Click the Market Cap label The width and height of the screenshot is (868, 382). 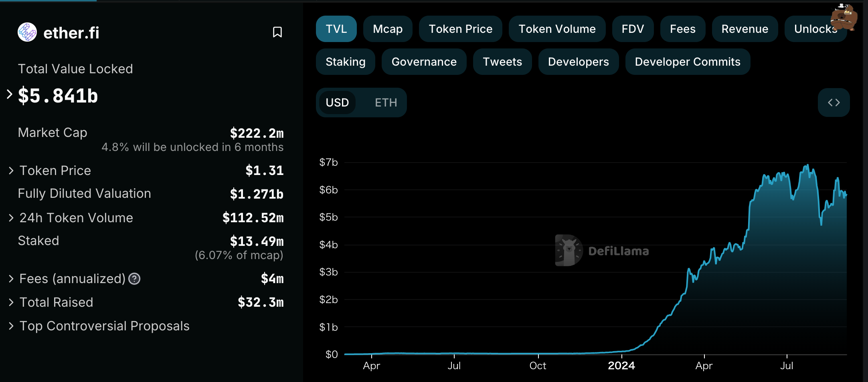click(53, 133)
